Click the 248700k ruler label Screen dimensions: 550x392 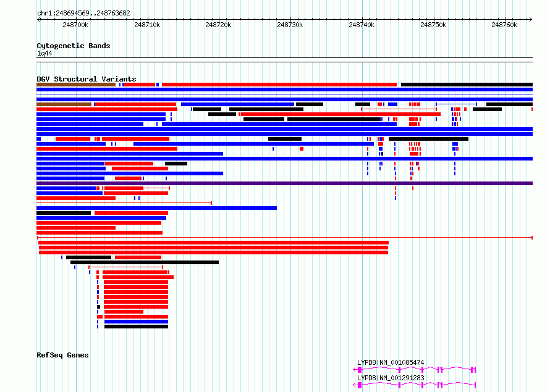point(75,25)
